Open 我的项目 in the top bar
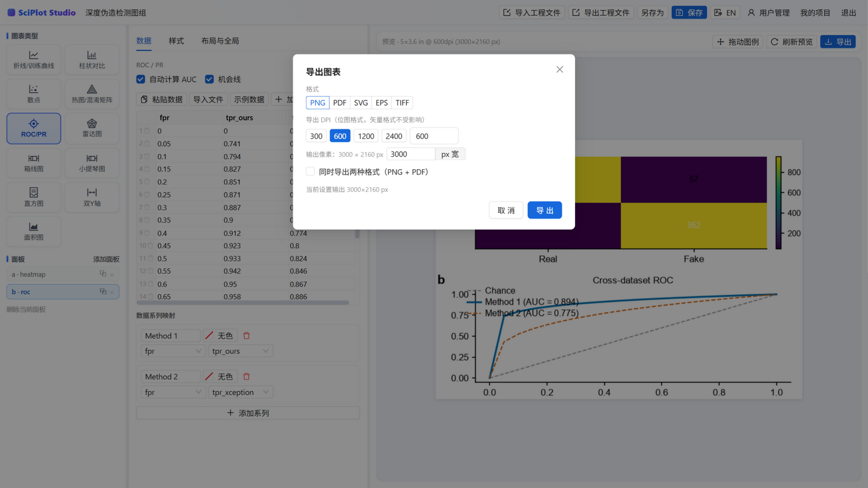 pyautogui.click(x=815, y=12)
